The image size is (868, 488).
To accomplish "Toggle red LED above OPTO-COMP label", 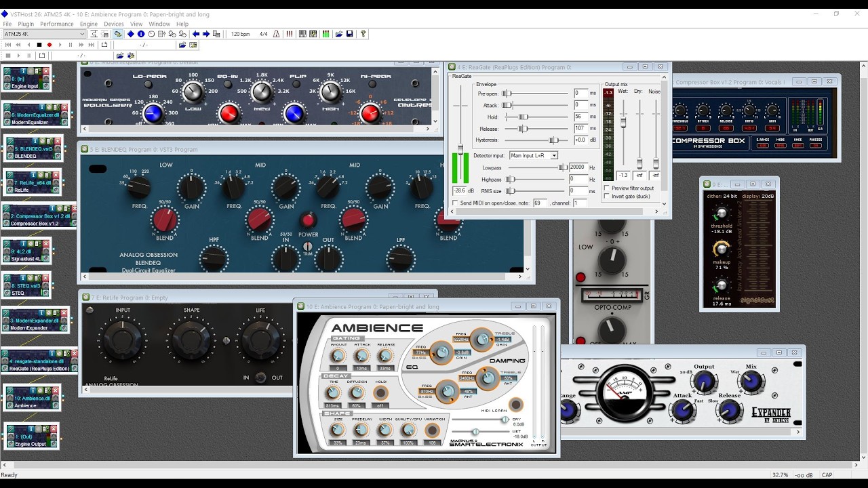I will point(580,277).
